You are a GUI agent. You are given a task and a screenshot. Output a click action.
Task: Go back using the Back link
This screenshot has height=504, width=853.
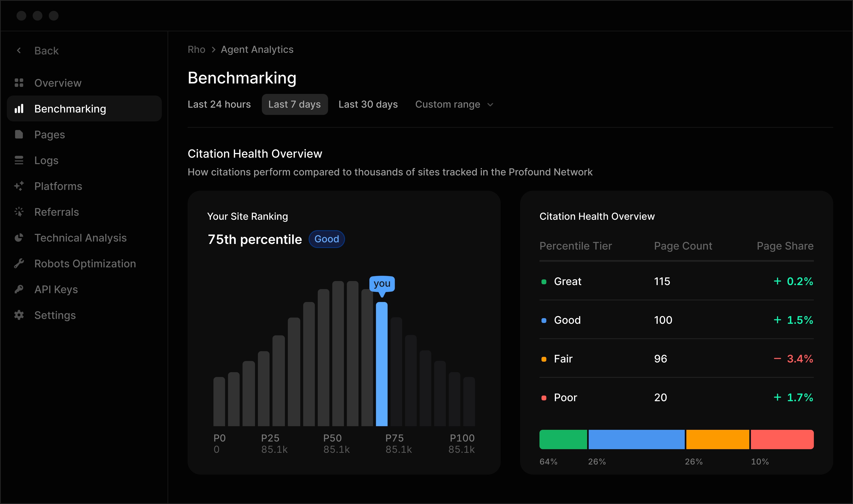click(x=47, y=51)
